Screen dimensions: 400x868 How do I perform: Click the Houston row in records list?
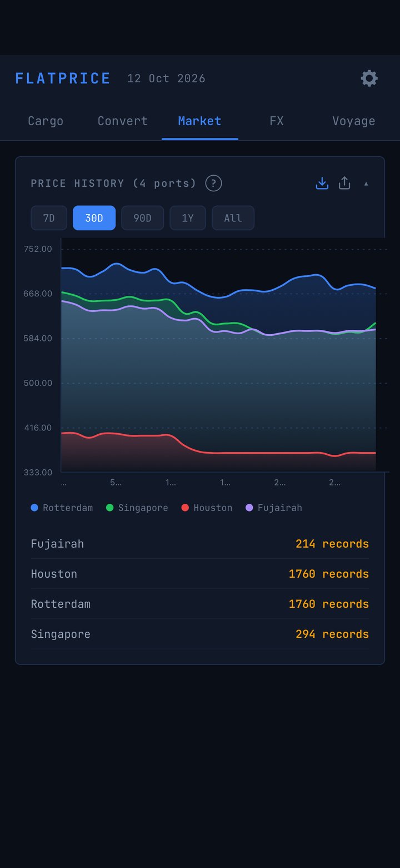pyautogui.click(x=200, y=574)
